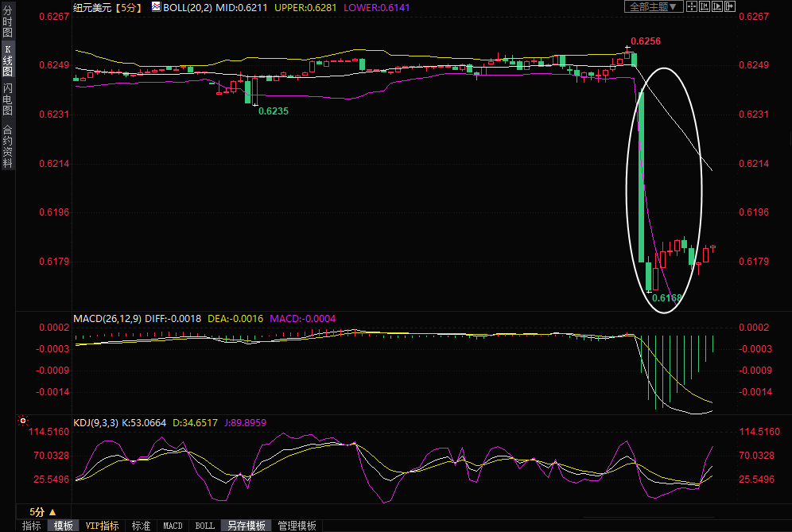The image size is (792, 532).
Task: Expand the 5分 period selector
Action: pyautogui.click(x=42, y=511)
